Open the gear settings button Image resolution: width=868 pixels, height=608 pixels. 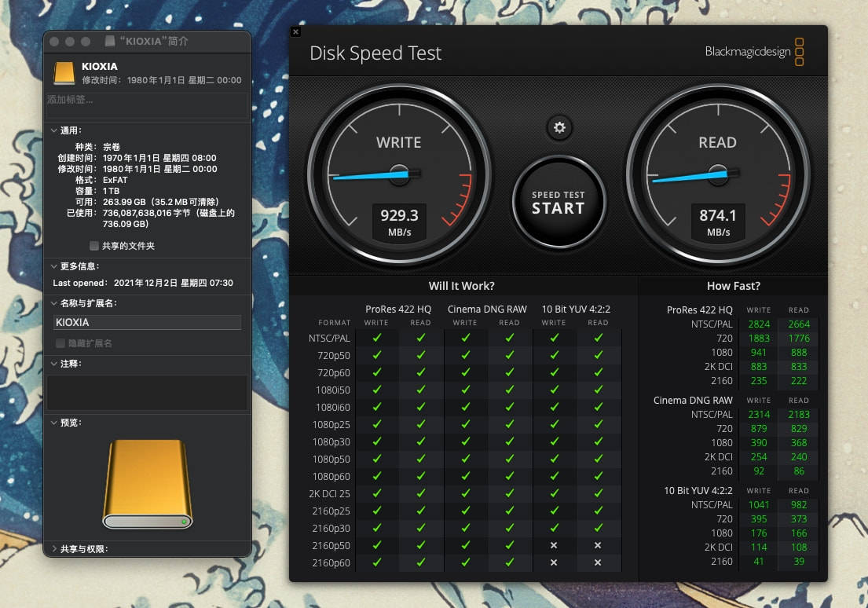tap(559, 128)
